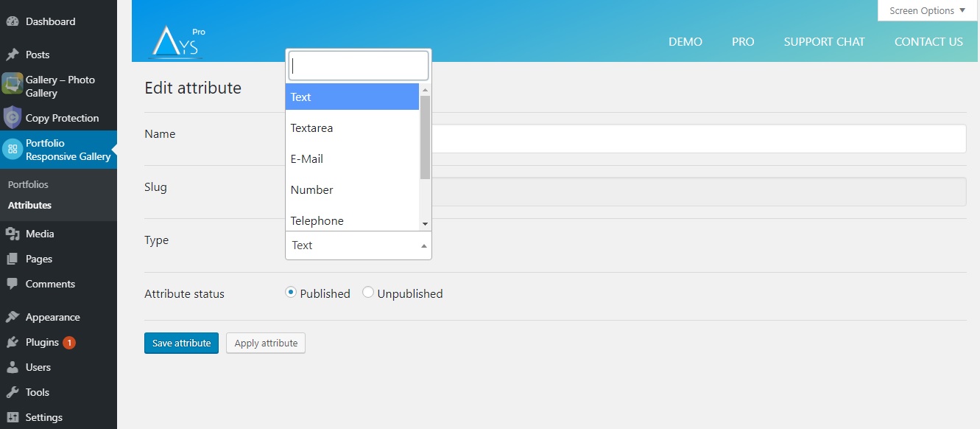
Task: Click the Copy Protection shield icon
Action: (12, 118)
